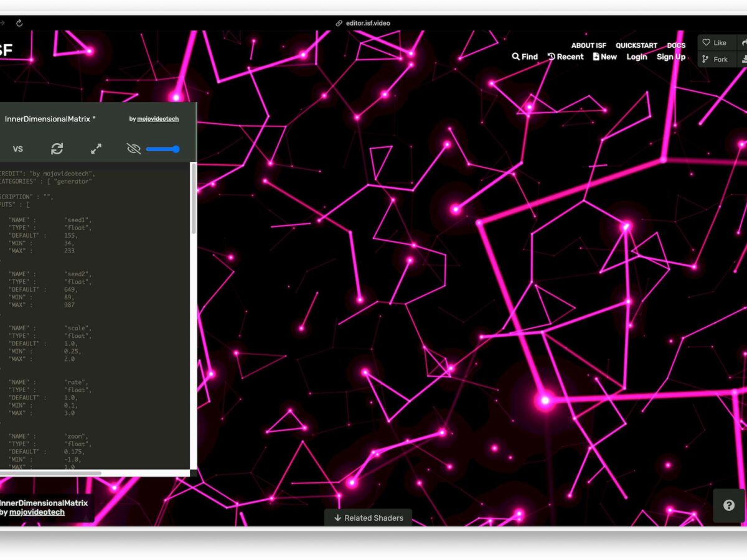Open Find shader search
This screenshot has height=560, width=747.
click(525, 57)
